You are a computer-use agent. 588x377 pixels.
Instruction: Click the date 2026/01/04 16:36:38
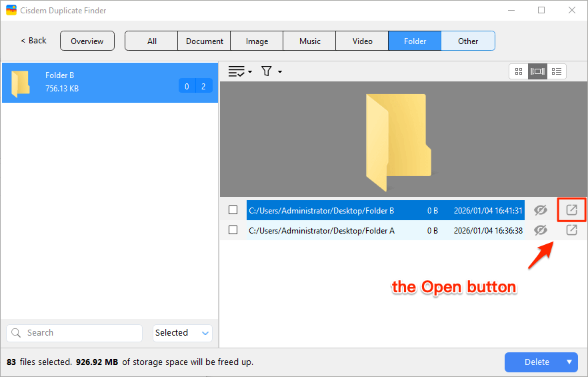tap(488, 231)
